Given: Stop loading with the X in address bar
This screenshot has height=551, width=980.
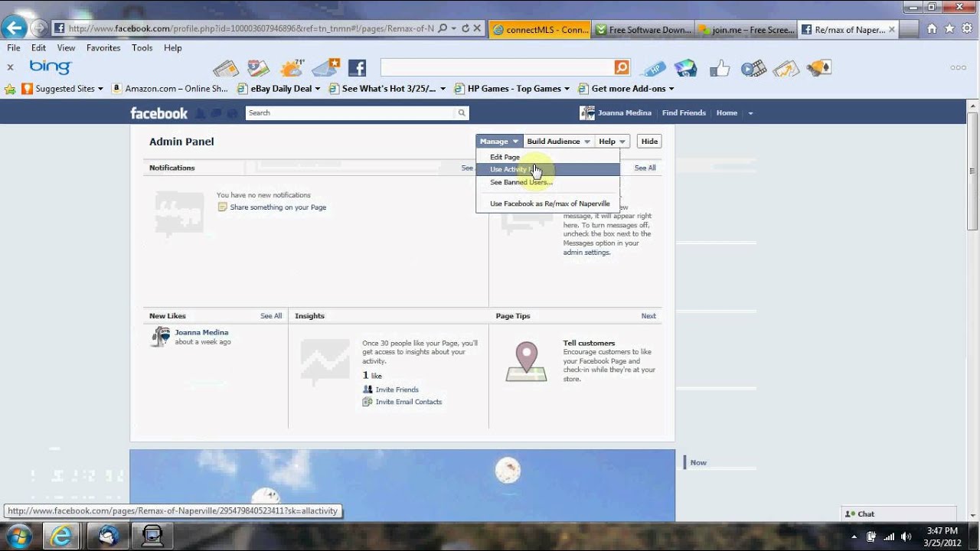Looking at the screenshot, I should click(477, 28).
